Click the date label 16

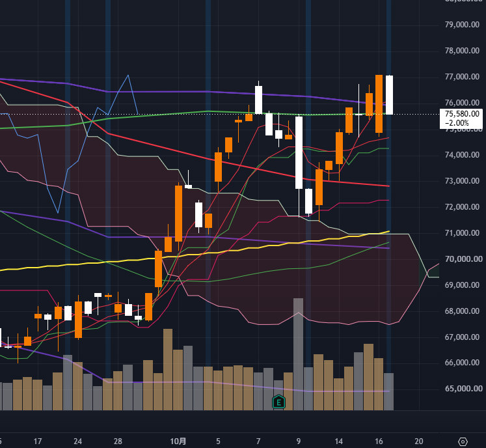click(x=379, y=441)
